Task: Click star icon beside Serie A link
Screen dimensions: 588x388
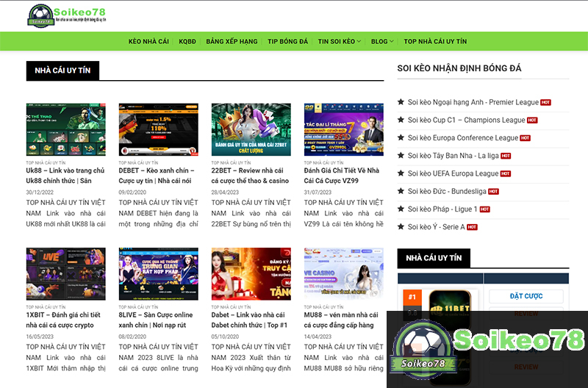Action: point(401,227)
